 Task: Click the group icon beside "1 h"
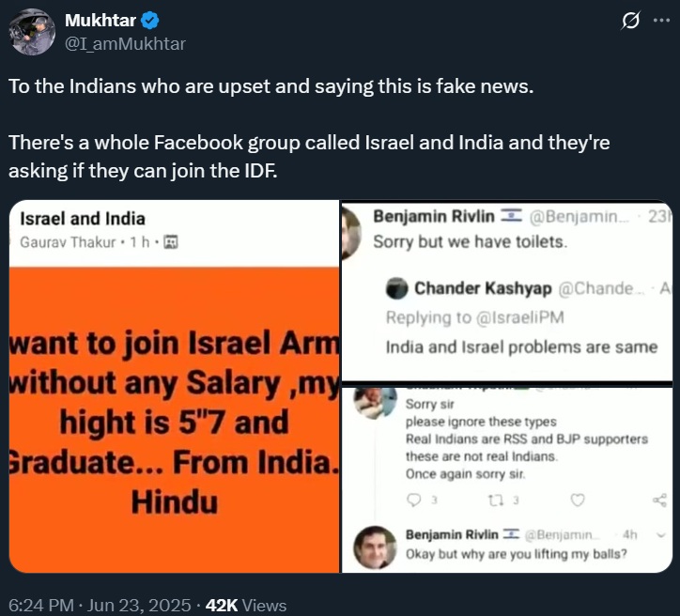[x=170, y=242]
